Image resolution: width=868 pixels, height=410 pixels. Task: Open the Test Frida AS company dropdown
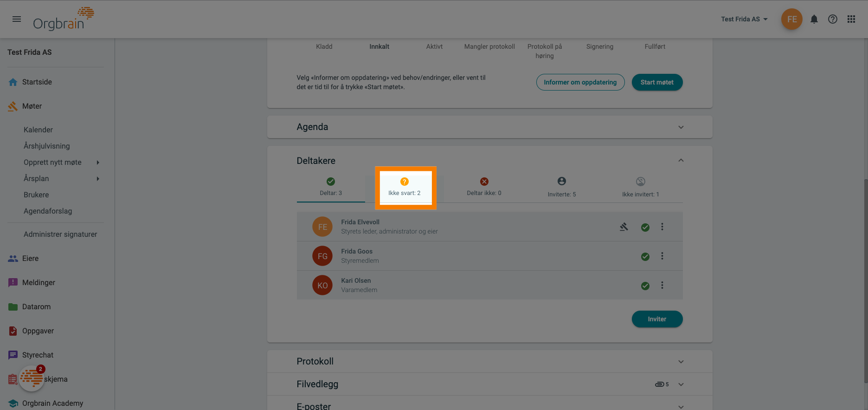coord(744,19)
